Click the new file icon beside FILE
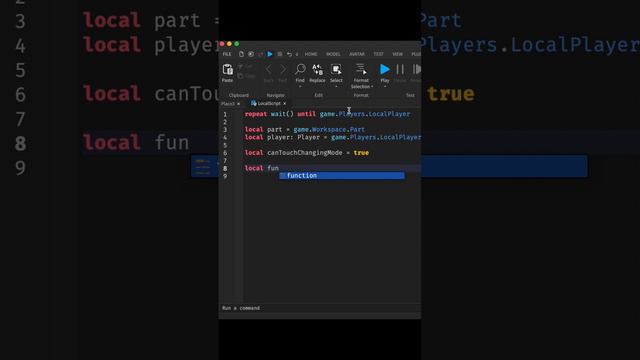The height and width of the screenshot is (360, 640). click(241, 54)
